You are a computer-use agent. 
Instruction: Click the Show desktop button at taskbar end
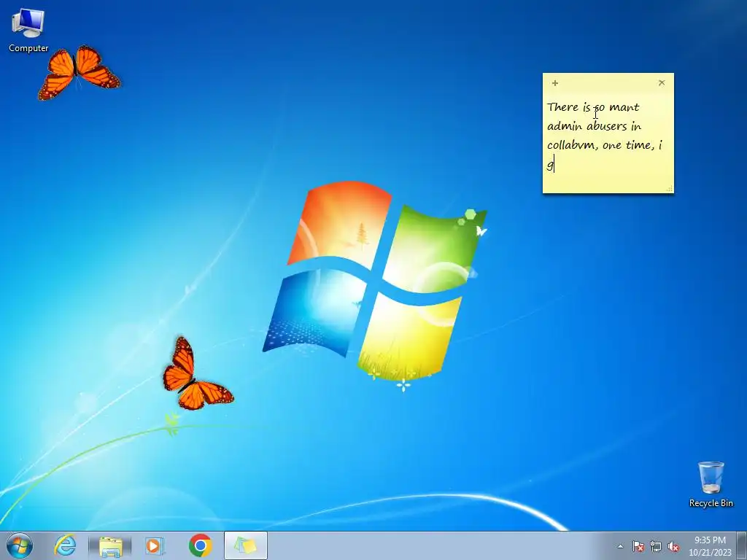click(742, 545)
